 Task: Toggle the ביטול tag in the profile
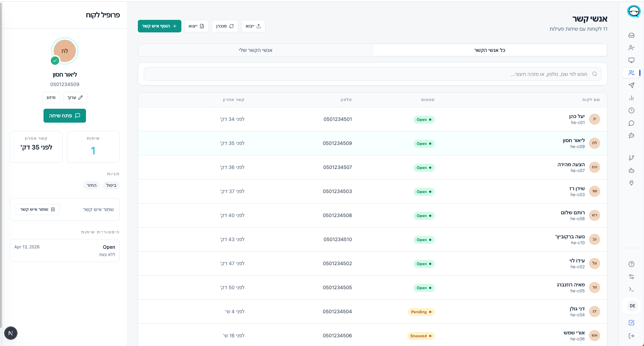(111, 185)
